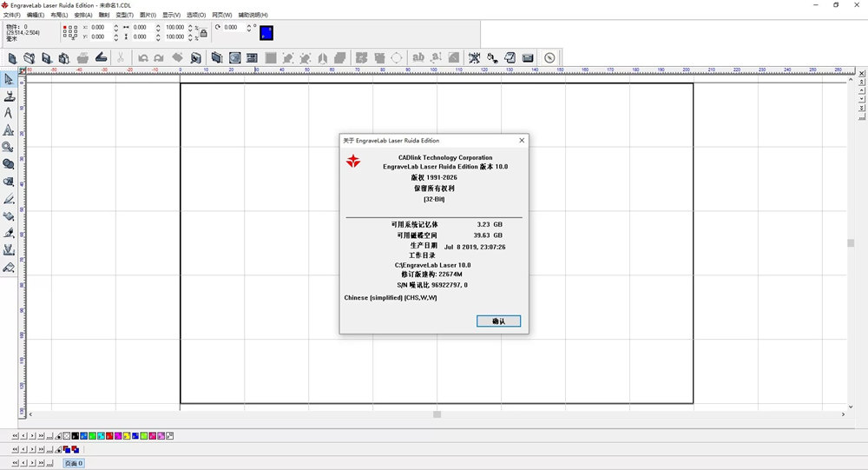Click the 确认 button in About dialog
Image resolution: width=868 pixels, height=470 pixels.
(498, 321)
